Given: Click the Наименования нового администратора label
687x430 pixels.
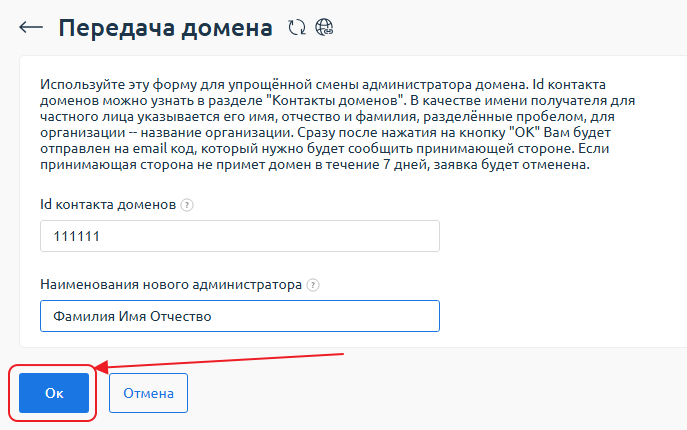Looking at the screenshot, I should (x=170, y=285).
